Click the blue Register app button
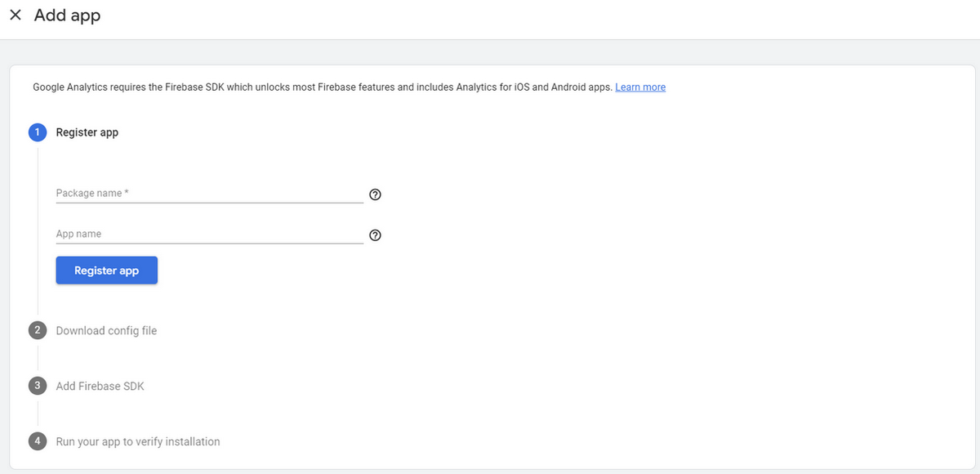Viewport: 980px width, 474px height. point(107,271)
